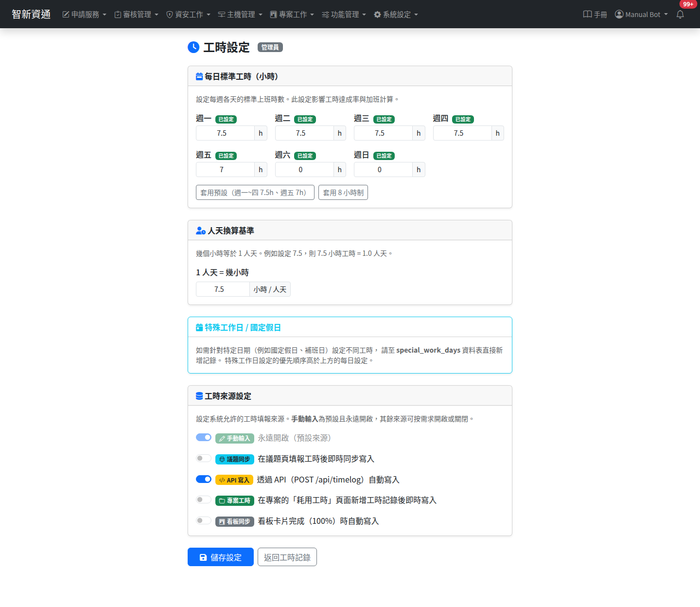The height and width of the screenshot is (607, 700).
Task: Click the Manual Bot user avatar icon
Action: tap(619, 14)
